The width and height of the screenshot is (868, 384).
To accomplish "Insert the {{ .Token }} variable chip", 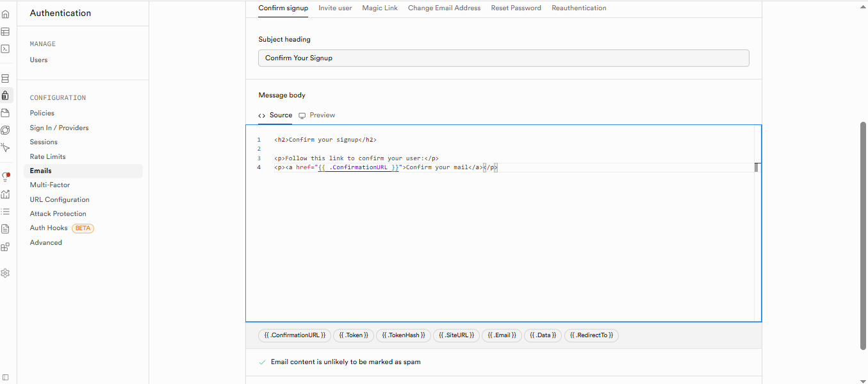I will (x=353, y=335).
